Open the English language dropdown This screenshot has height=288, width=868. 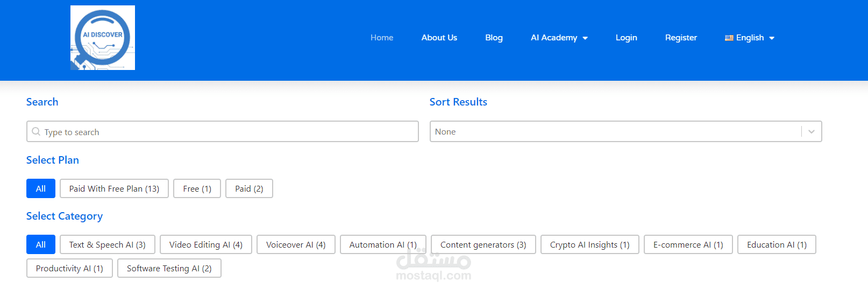[x=750, y=38]
